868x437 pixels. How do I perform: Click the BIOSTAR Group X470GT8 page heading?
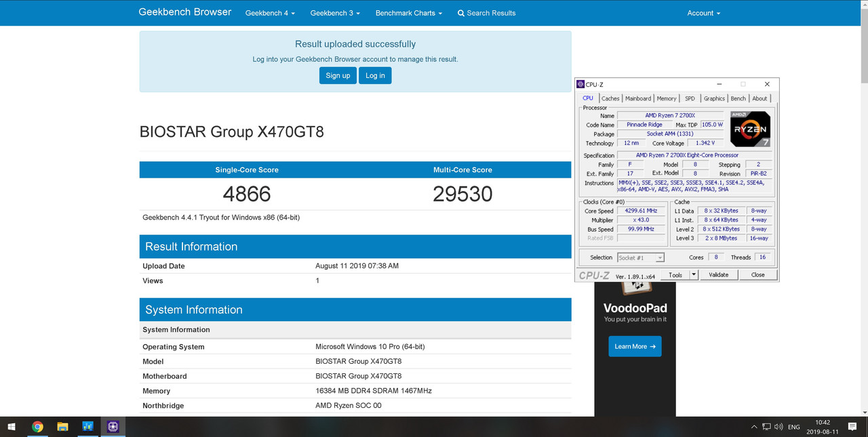[232, 131]
